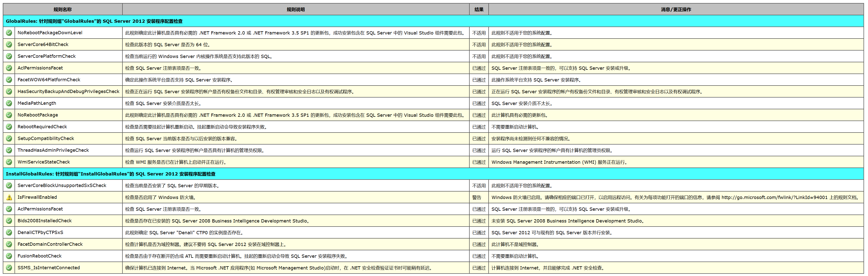Click green check icon beside ServerCore64BitCheck
The height and width of the screenshot is (276, 868).
(x=9, y=44)
